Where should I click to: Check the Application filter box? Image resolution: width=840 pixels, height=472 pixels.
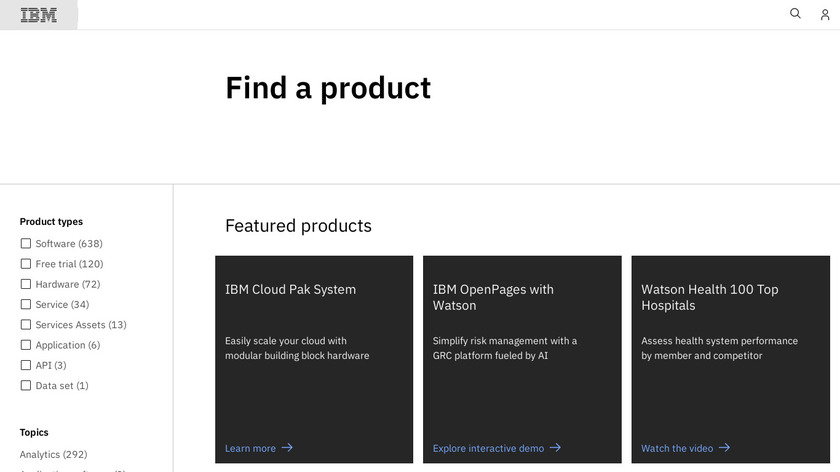coord(26,345)
